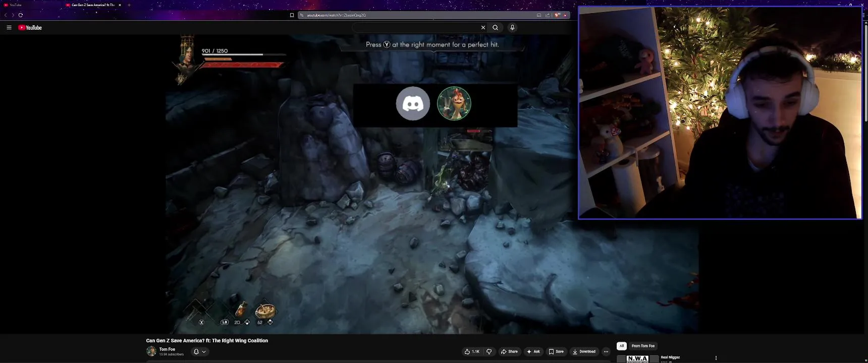
Task: Clear the YouTube search box with X
Action: [483, 28]
